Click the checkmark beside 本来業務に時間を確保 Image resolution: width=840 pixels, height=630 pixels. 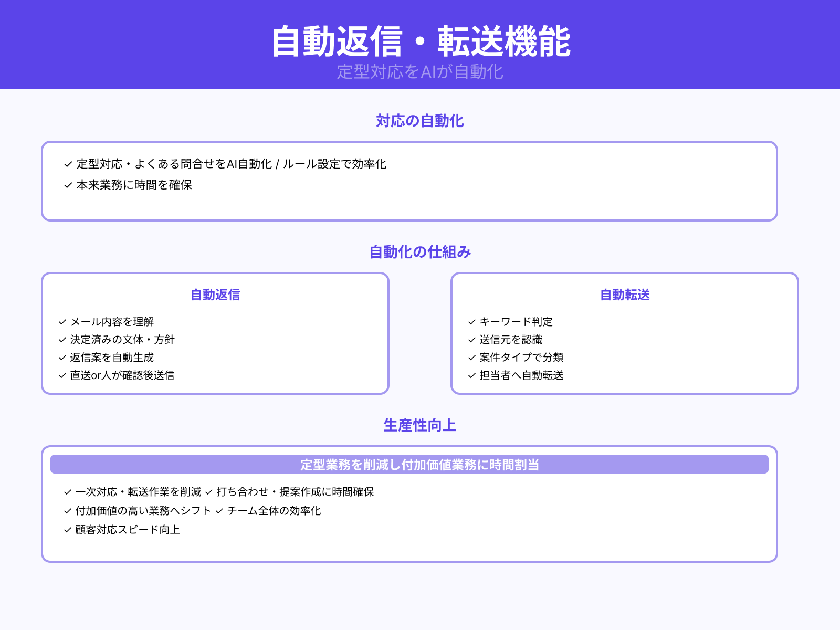[x=67, y=185]
